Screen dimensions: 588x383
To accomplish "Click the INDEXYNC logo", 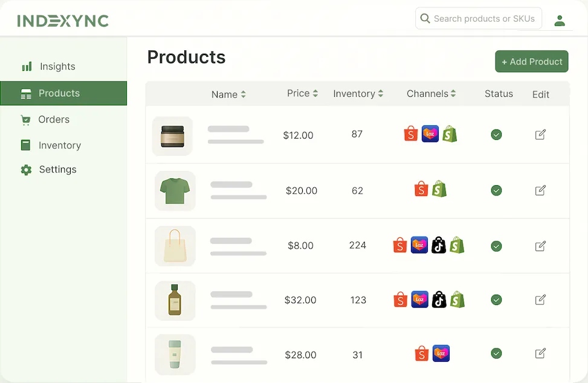I will click(63, 21).
